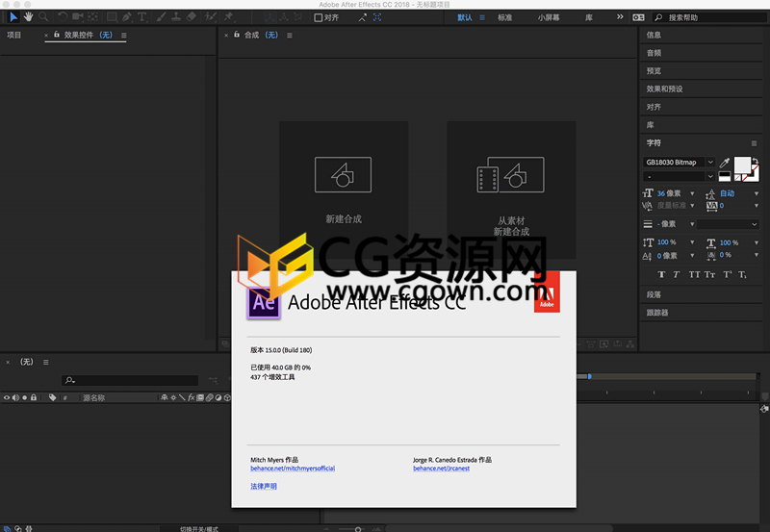Select the Rotation tool
Image resolution: width=770 pixels, height=532 pixels.
[63, 17]
